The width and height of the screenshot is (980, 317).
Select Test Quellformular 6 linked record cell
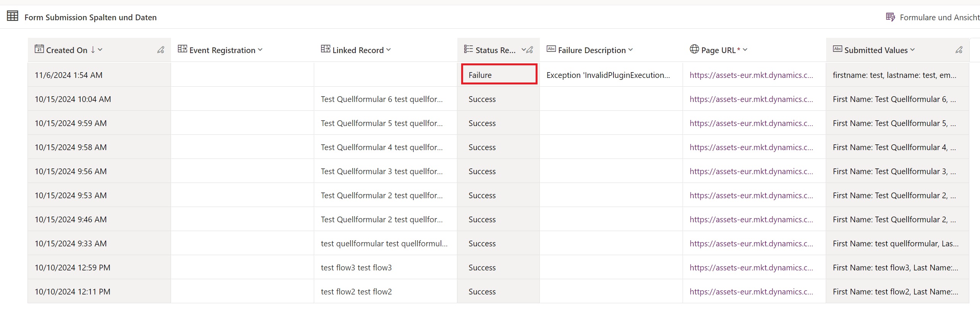click(386, 99)
